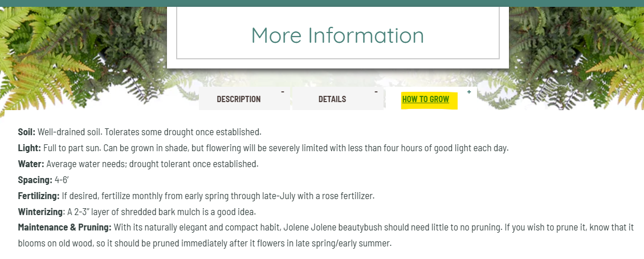Click the fern image on the right

coord(576,58)
